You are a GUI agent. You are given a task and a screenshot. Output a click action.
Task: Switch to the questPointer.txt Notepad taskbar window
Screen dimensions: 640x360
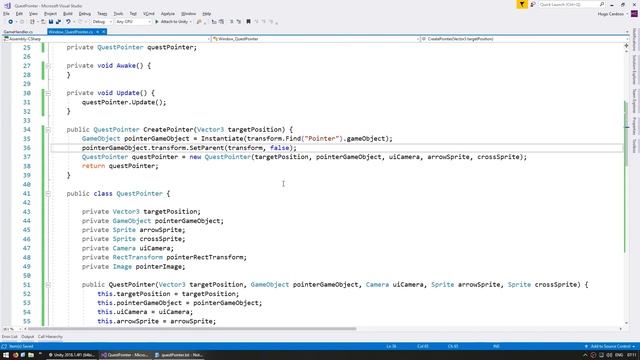pos(178,355)
